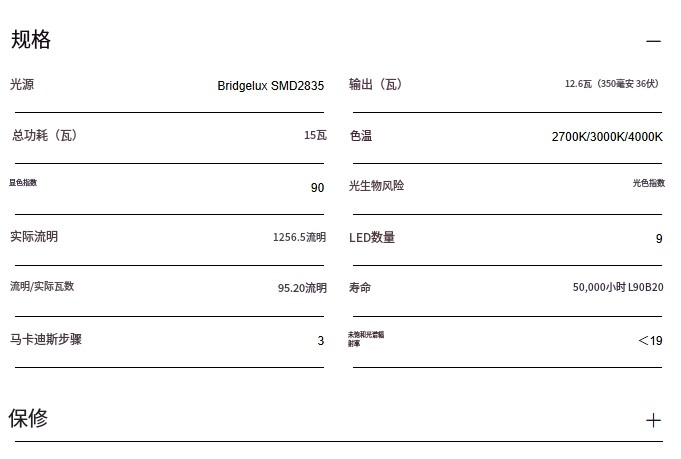Click the 实际流明 label
This screenshot has height=459, width=681.
click(x=34, y=237)
